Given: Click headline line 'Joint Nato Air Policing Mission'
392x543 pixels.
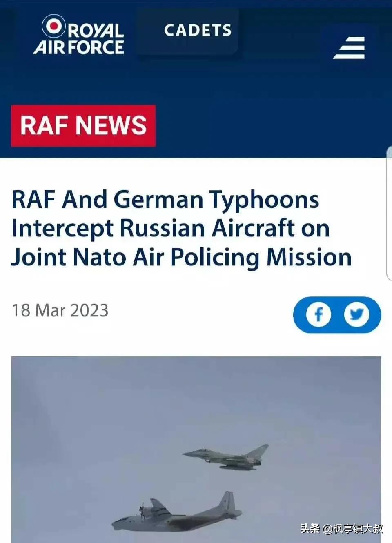Looking at the screenshot, I should 181,258.
